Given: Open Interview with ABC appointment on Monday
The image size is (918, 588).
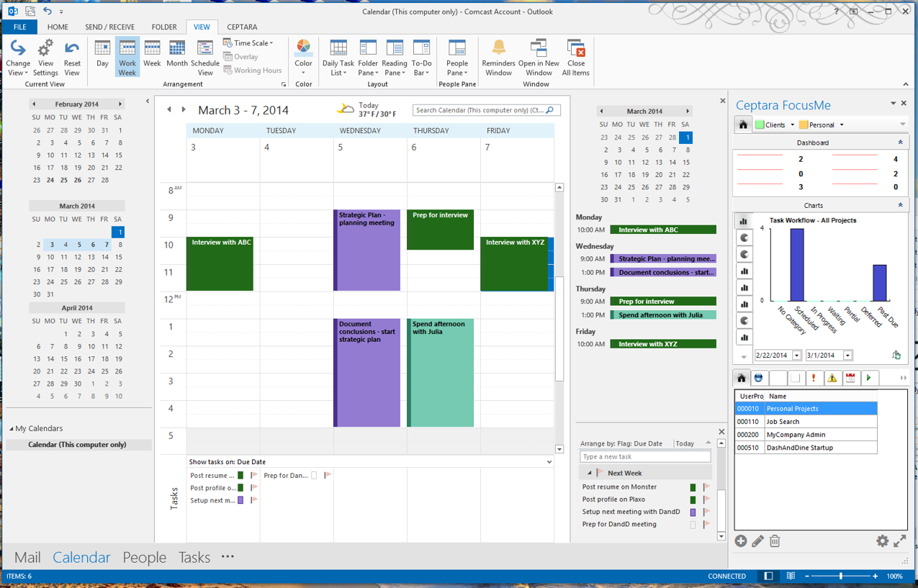Looking at the screenshot, I should [220, 263].
